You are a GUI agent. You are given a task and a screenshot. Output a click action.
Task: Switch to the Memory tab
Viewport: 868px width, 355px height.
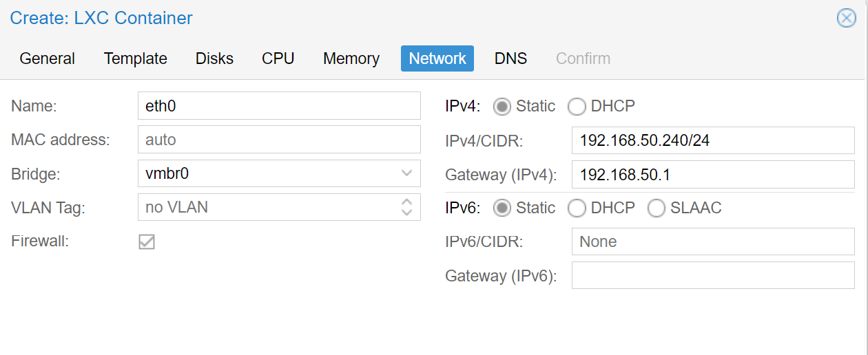tap(351, 58)
